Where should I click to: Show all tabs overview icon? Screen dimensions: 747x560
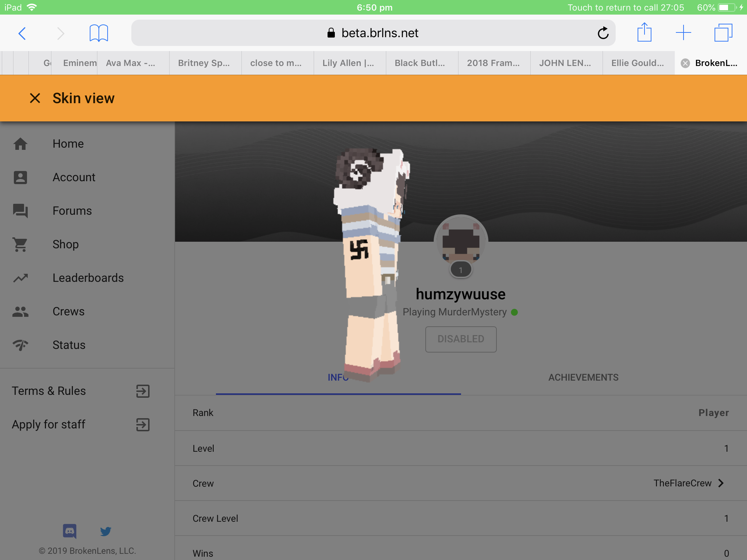click(723, 33)
